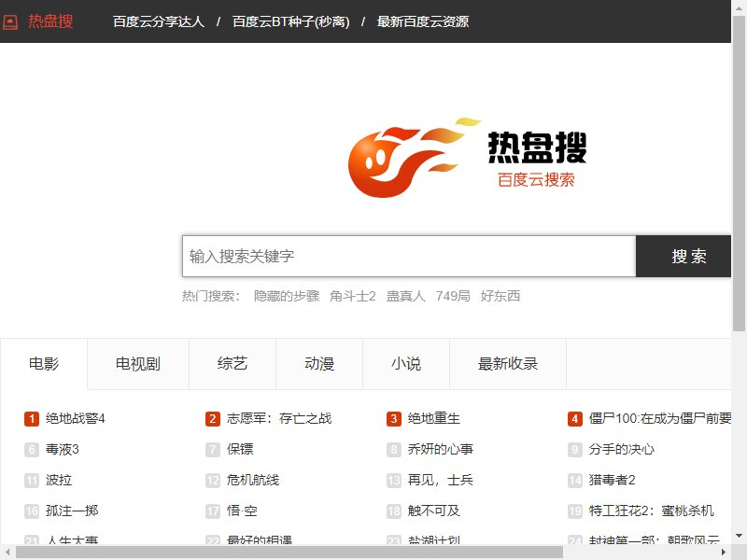Open movie 分手的决心
747x560 pixels.
[x=622, y=449]
